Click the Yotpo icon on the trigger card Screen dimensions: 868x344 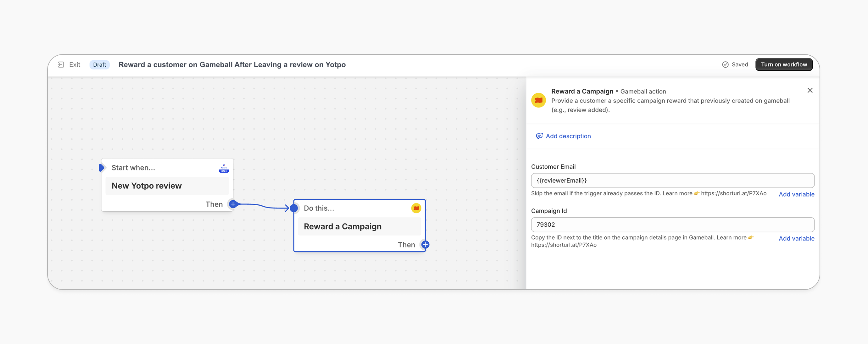(223, 169)
